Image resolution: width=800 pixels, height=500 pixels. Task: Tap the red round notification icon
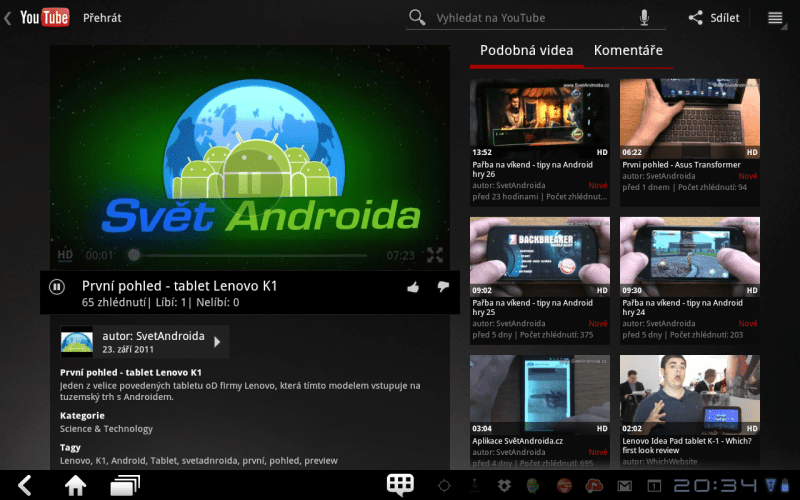(x=564, y=486)
